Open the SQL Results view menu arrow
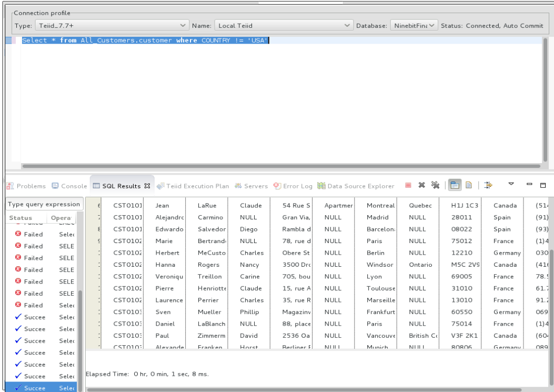Image resolution: width=554 pixels, height=392 pixels. 511,185
